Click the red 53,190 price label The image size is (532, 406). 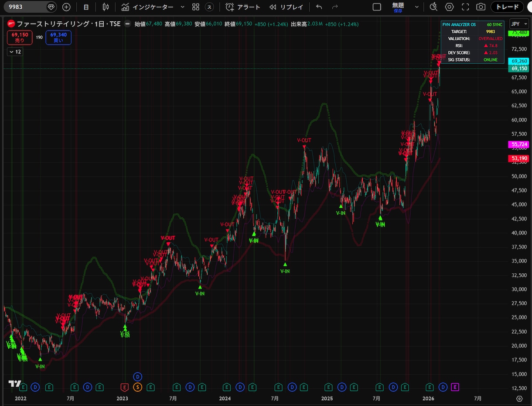click(x=518, y=158)
